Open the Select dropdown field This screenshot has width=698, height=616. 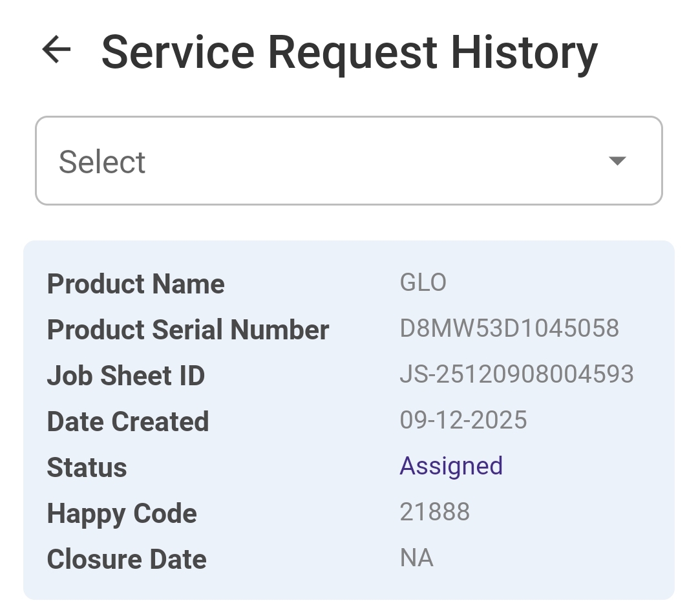pos(348,161)
